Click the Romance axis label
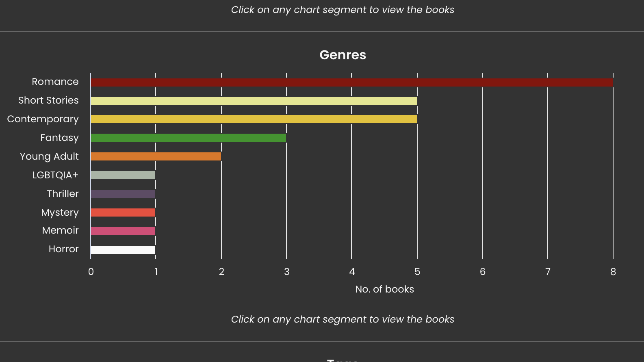This screenshot has height=362, width=644. (55, 82)
